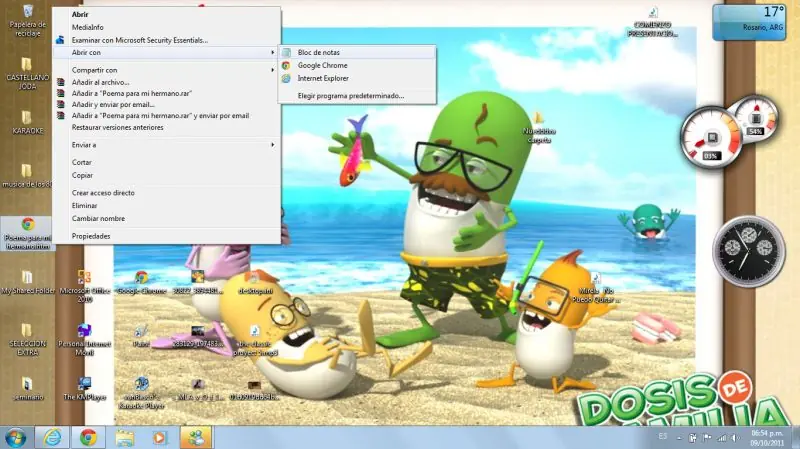
Task: Open with Internet Explorer in submenu
Action: click(357, 78)
